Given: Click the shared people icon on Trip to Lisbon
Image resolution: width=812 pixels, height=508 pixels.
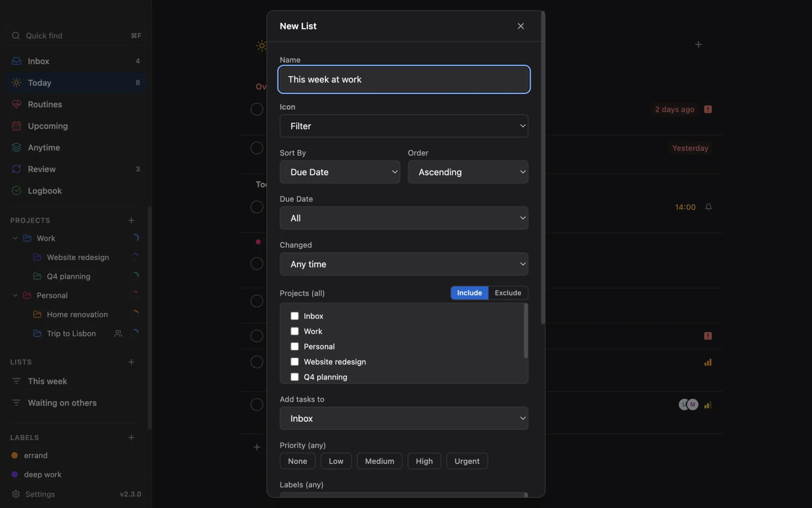Looking at the screenshot, I should (x=118, y=334).
